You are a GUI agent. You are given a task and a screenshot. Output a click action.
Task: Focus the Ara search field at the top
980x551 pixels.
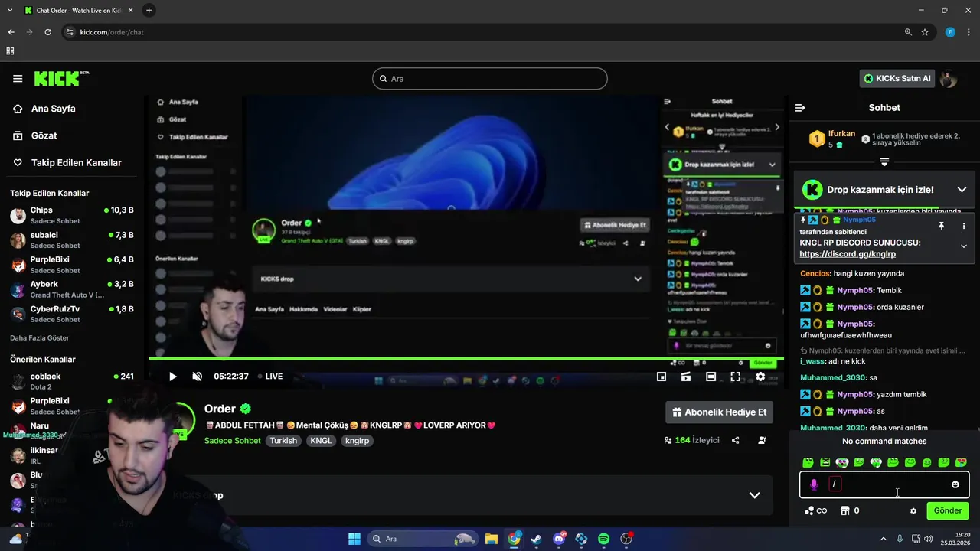click(x=490, y=78)
